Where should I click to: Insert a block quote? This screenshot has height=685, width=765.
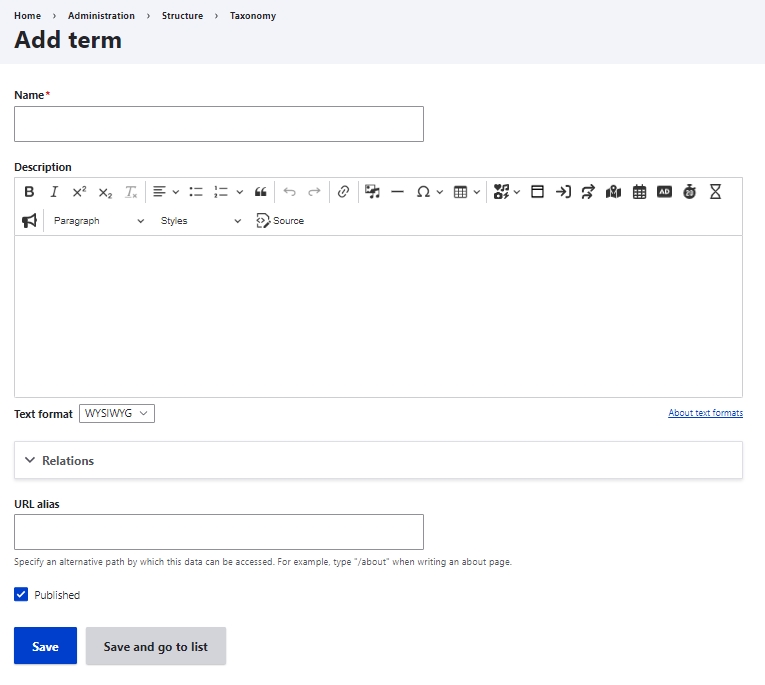[x=261, y=192]
